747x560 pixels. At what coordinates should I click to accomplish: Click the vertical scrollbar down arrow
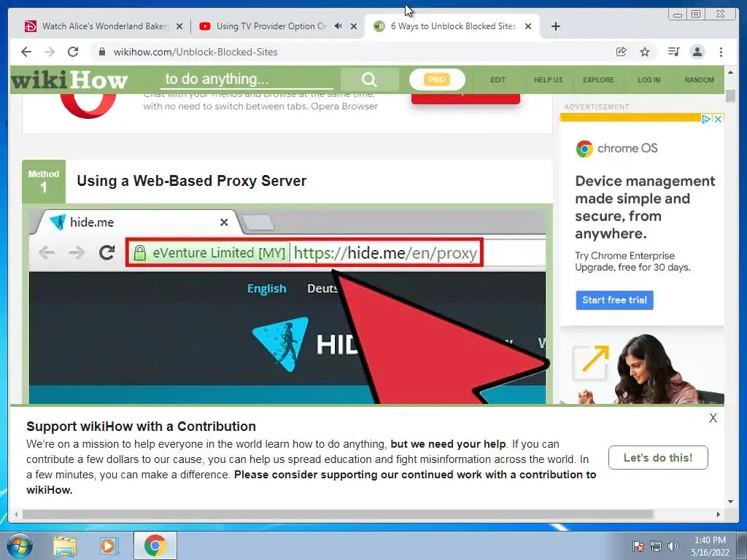coord(731,502)
